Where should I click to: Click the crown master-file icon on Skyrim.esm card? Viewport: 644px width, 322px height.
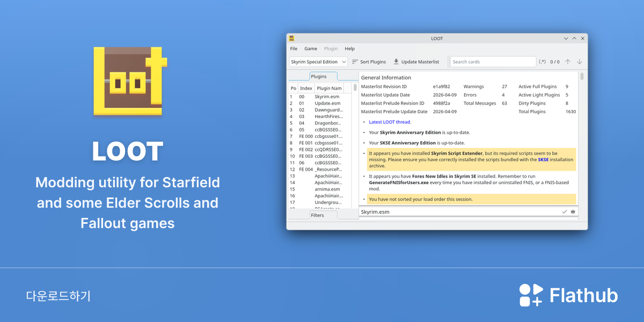click(573, 212)
